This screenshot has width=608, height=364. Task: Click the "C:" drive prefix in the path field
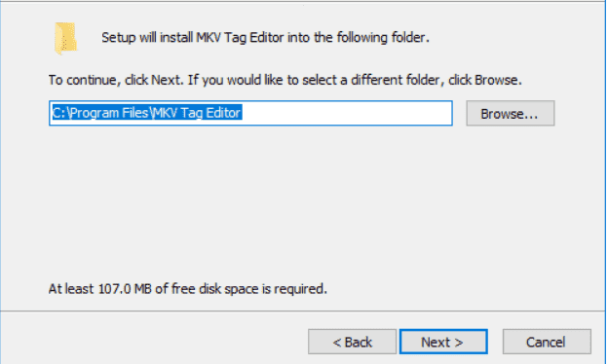[58, 113]
